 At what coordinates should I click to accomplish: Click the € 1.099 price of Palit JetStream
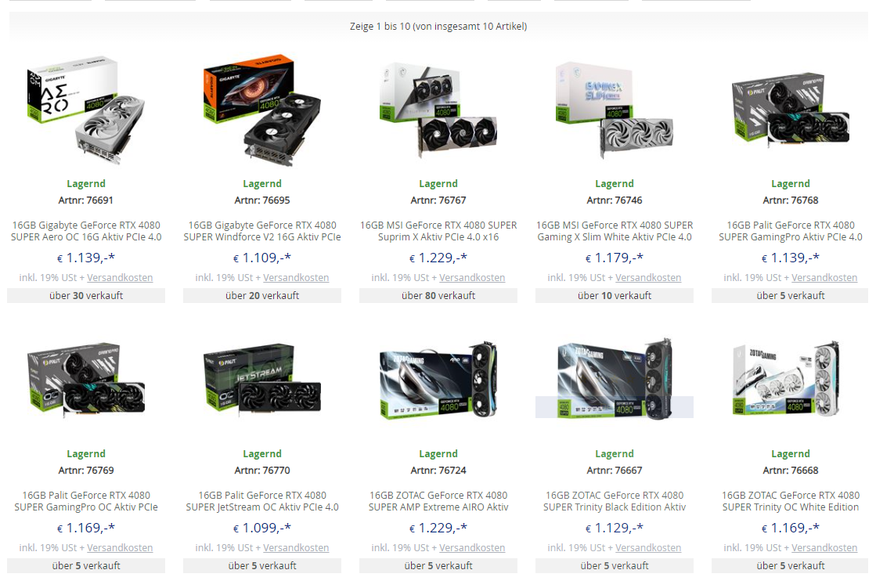(262, 528)
